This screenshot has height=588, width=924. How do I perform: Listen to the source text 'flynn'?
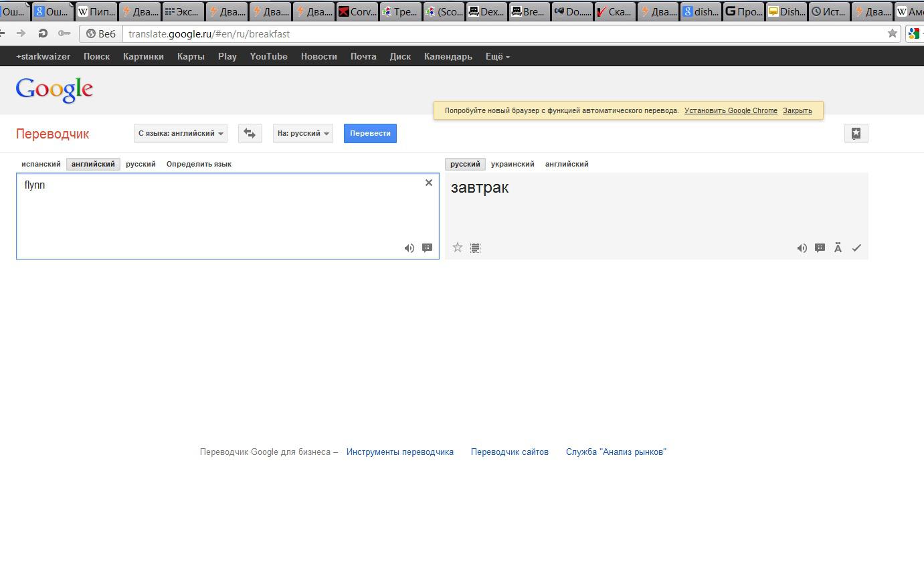(409, 248)
